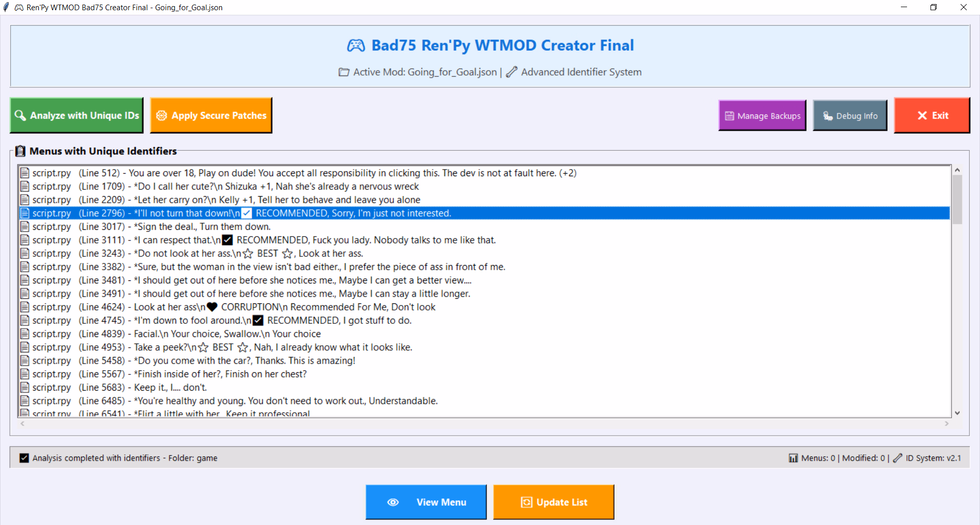The height and width of the screenshot is (525, 980).
Task: Click the file icon on the Line 3017 row
Action: (24, 227)
